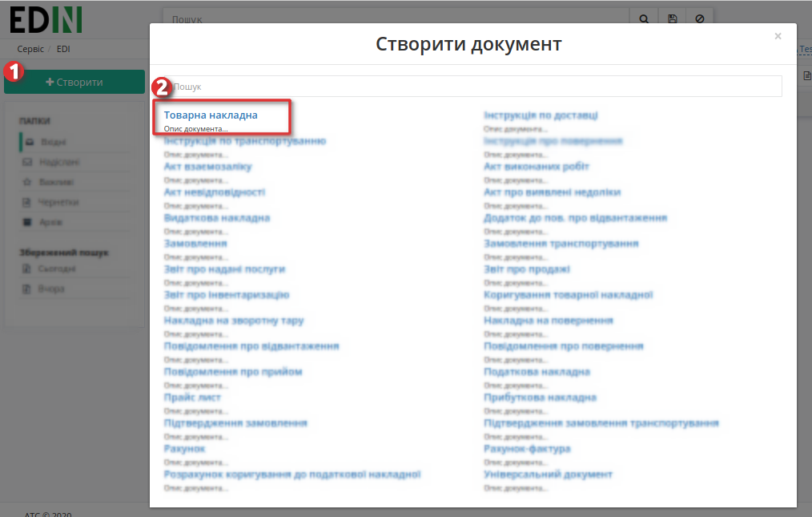This screenshot has width=812, height=517.
Task: Select Інструкція про повернення
Action: pyautogui.click(x=553, y=140)
